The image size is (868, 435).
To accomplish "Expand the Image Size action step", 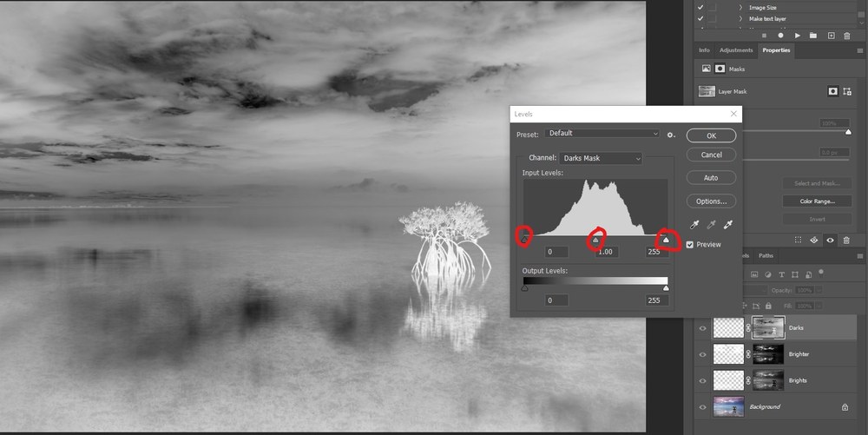I will 740,8.
